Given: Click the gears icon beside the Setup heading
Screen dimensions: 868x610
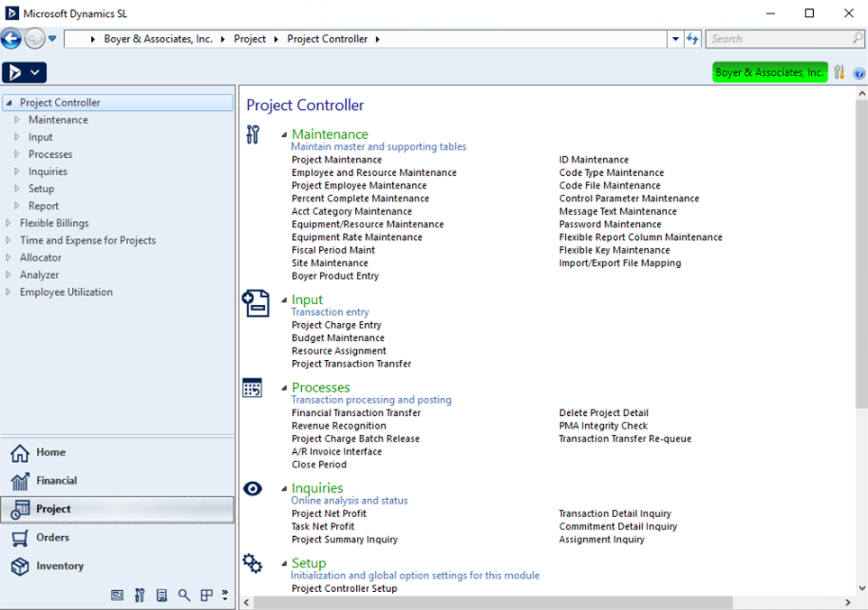Looking at the screenshot, I should tap(253, 563).
